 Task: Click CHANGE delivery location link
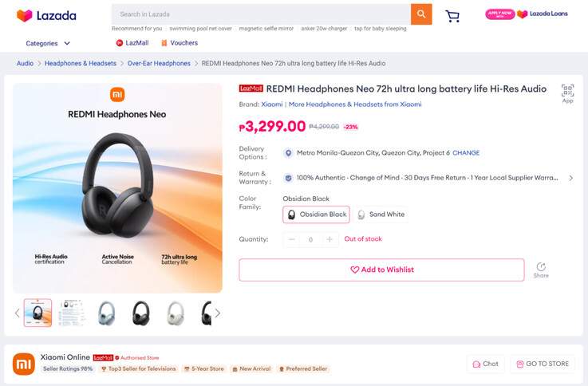pyautogui.click(x=466, y=153)
